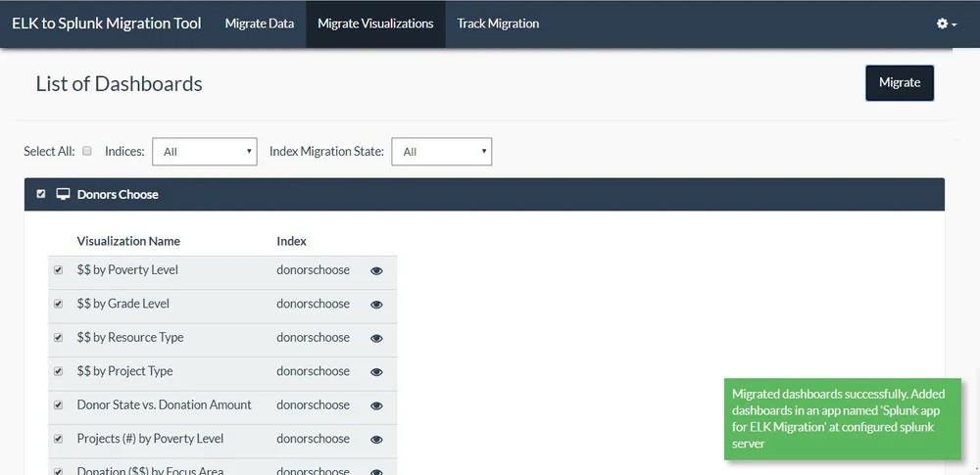Click eye icon for $$ by Grade Level

[376, 305]
